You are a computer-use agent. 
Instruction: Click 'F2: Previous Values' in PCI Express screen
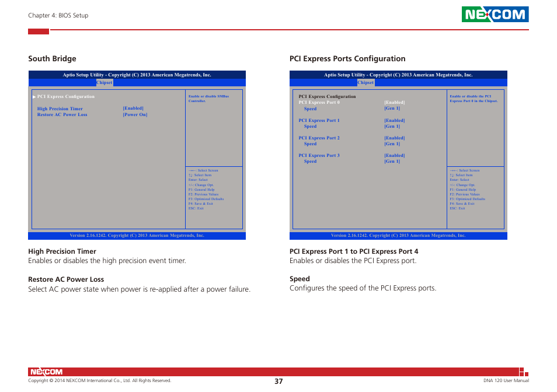[465, 194]
